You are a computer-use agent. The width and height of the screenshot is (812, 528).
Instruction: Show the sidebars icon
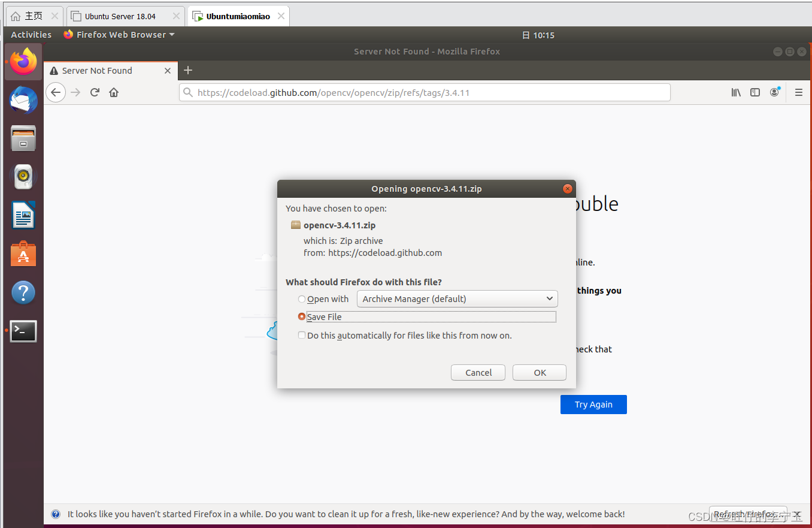tap(755, 92)
